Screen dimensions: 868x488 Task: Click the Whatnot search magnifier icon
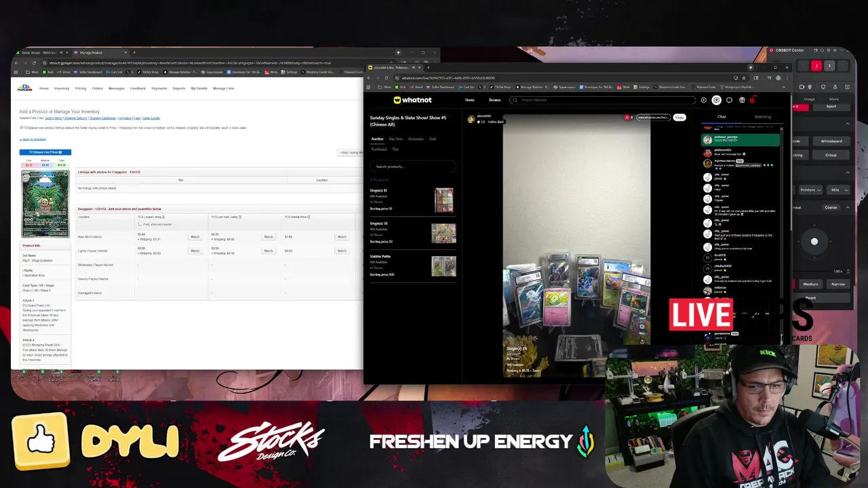[515, 100]
